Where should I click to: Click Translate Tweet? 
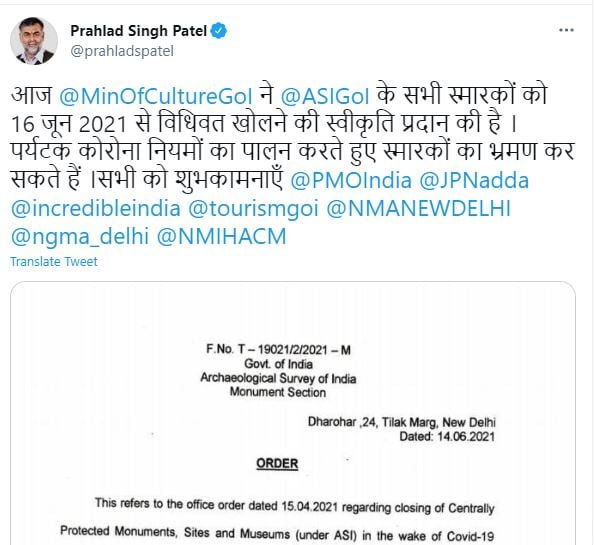tap(54, 261)
